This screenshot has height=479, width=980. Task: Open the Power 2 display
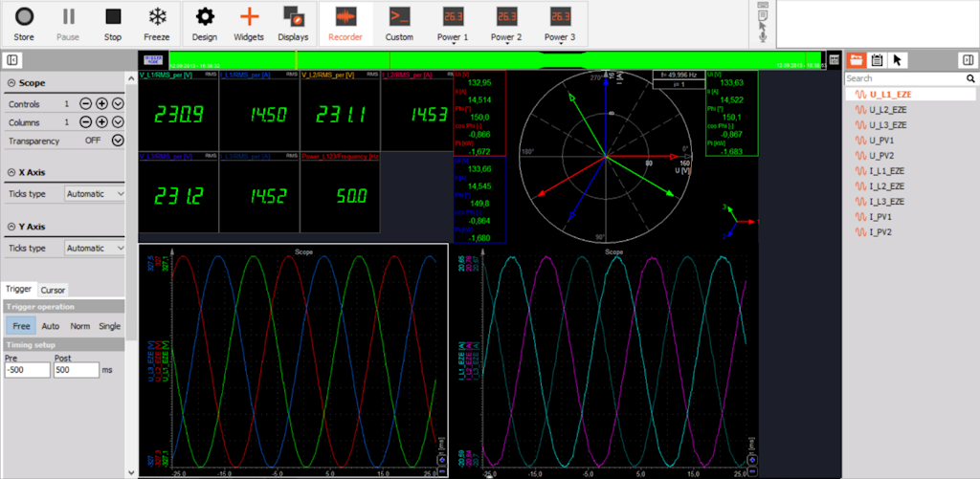point(506,24)
